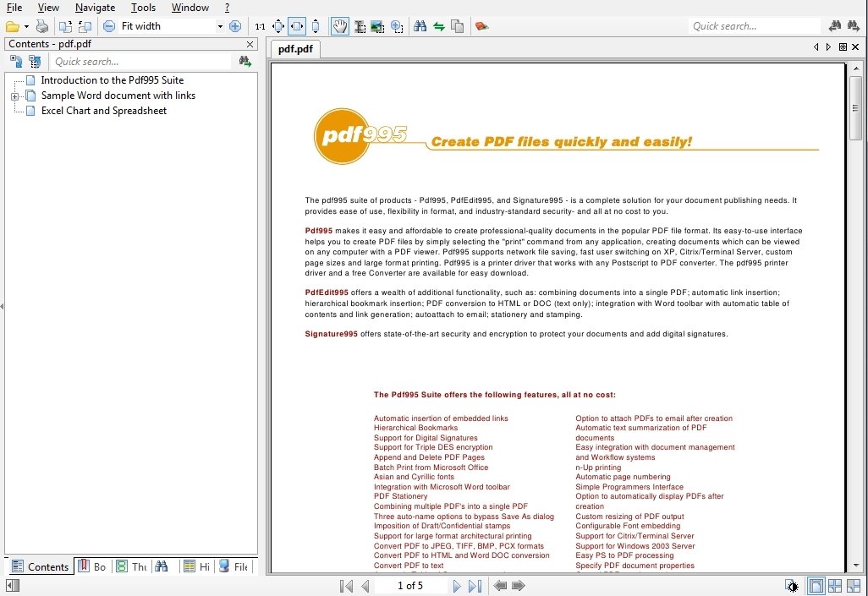Open the ? help menu

[x=227, y=8]
